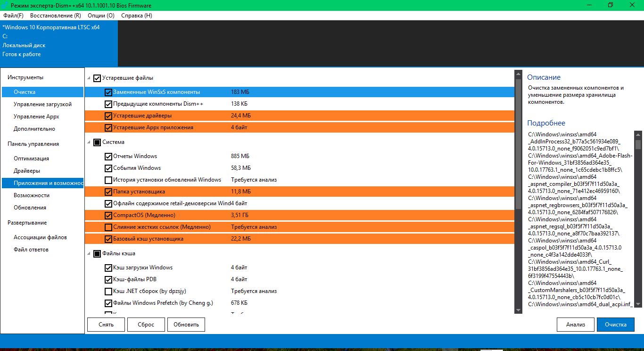Open the Справка (H) menu
Image resolution: width=644 pixels, height=351 pixels.
click(137, 16)
